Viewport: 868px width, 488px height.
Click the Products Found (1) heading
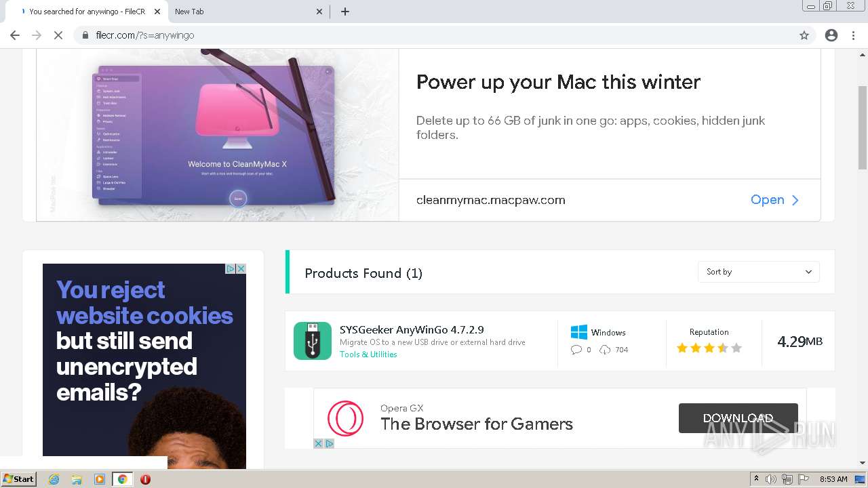tap(363, 273)
